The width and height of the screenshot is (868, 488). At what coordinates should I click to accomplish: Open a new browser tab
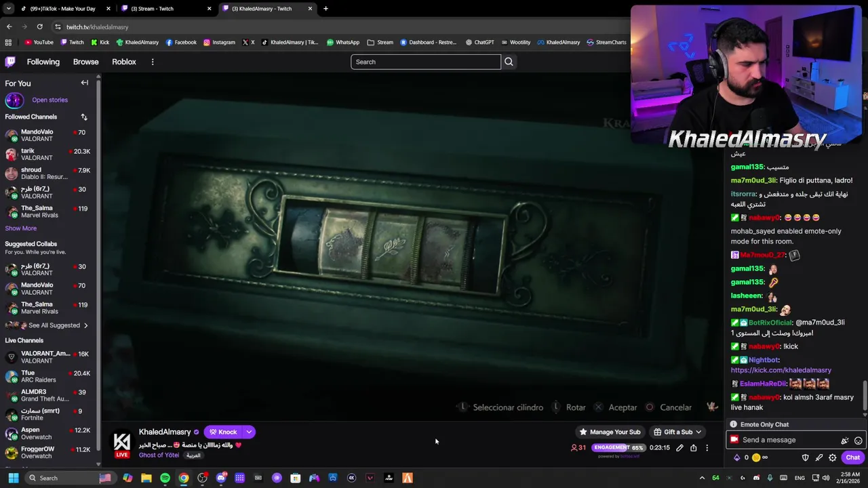click(325, 9)
